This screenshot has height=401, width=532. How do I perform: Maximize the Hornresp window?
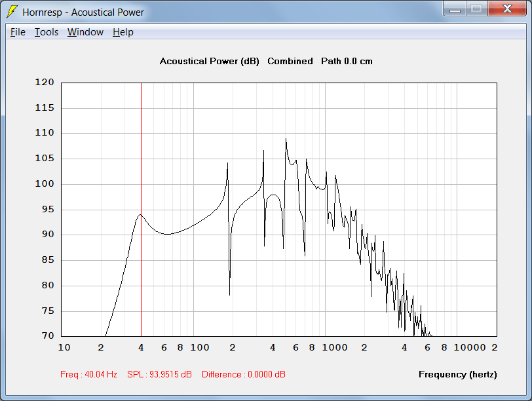(x=477, y=9)
